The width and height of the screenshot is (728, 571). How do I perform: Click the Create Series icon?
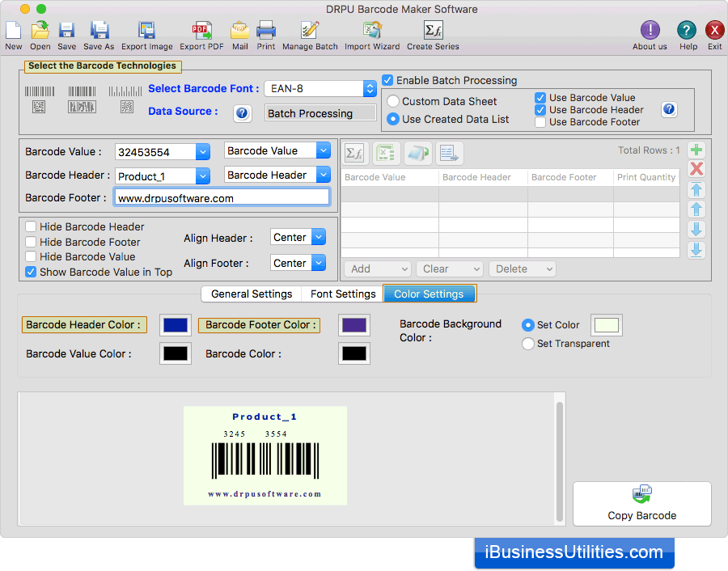(x=434, y=31)
